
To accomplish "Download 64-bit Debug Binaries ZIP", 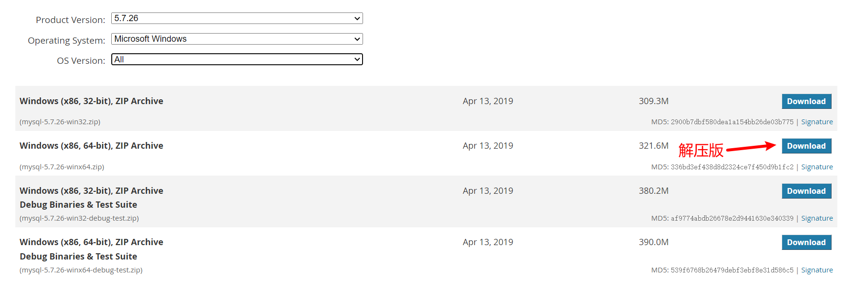I will point(806,242).
